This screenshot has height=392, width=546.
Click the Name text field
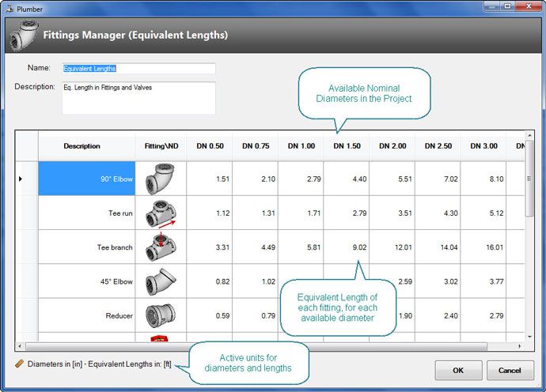coord(138,69)
